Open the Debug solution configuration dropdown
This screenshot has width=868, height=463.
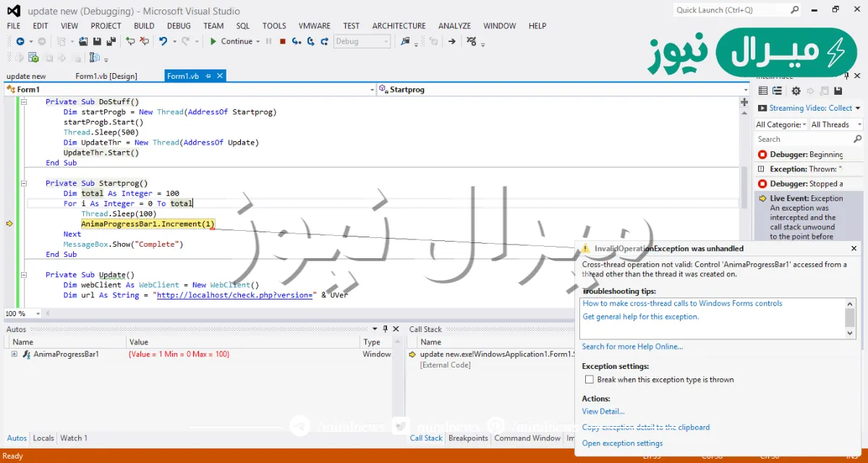362,41
